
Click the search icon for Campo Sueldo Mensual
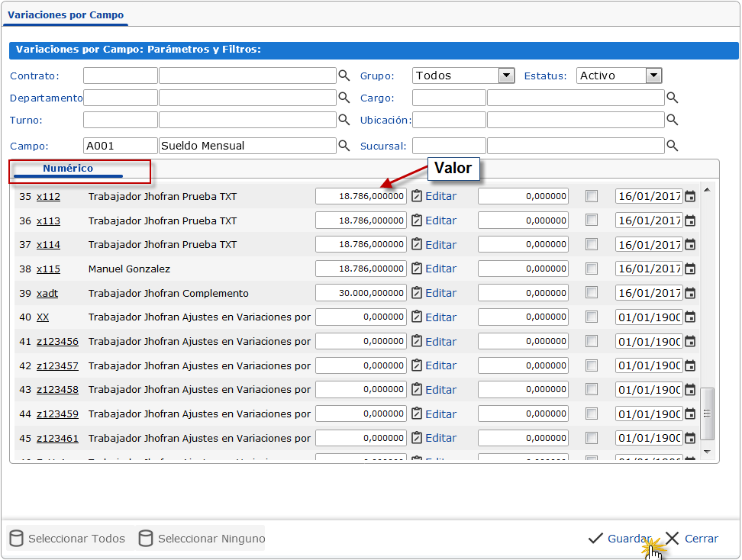pyautogui.click(x=344, y=146)
